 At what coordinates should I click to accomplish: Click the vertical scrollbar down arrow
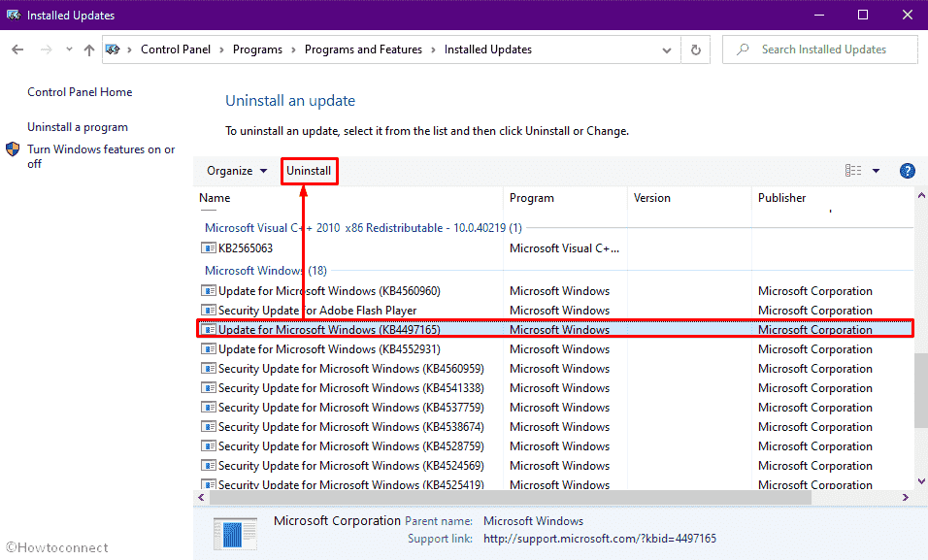click(x=921, y=481)
